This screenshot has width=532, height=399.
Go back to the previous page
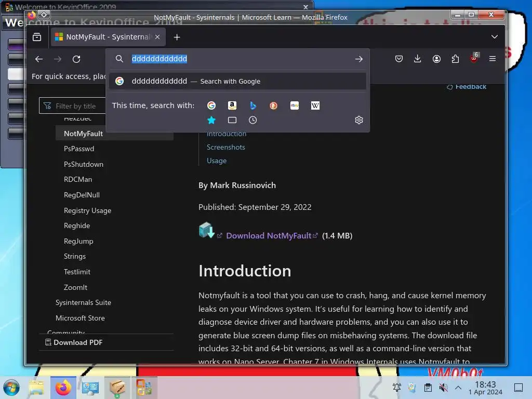coord(39,59)
